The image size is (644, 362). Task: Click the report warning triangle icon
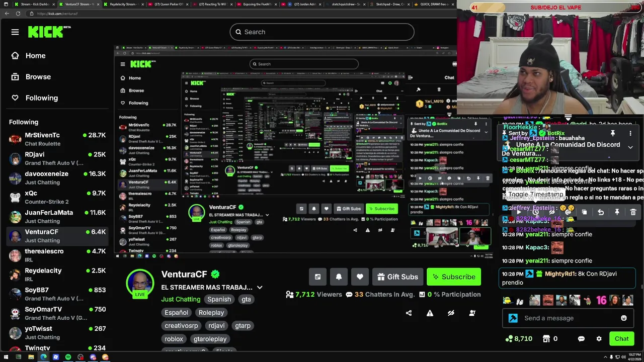click(430, 313)
